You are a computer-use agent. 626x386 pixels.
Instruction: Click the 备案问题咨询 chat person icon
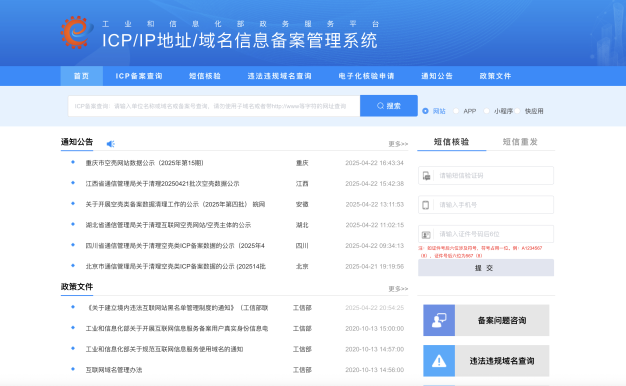(439, 320)
